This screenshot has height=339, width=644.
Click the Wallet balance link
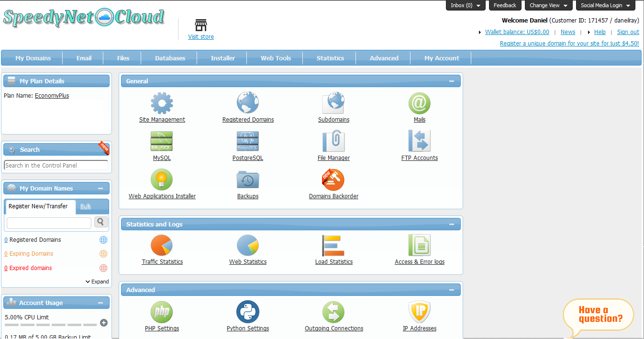(517, 32)
